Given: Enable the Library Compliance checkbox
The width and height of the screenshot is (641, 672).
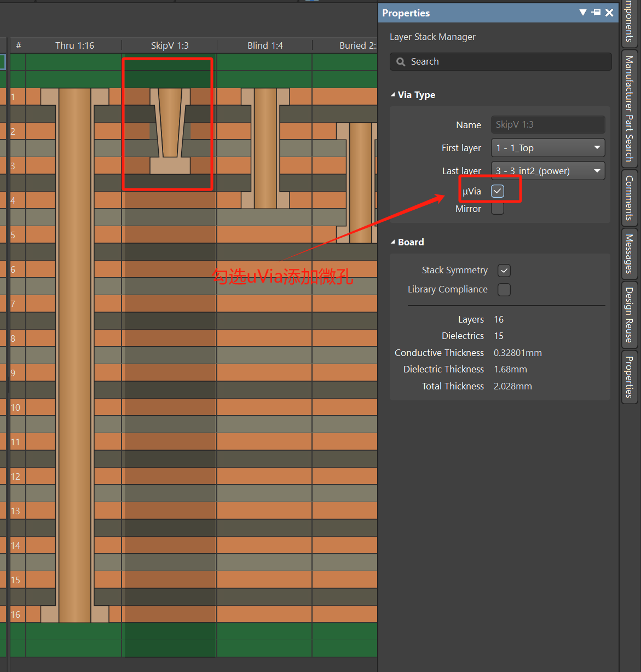Looking at the screenshot, I should [x=504, y=290].
